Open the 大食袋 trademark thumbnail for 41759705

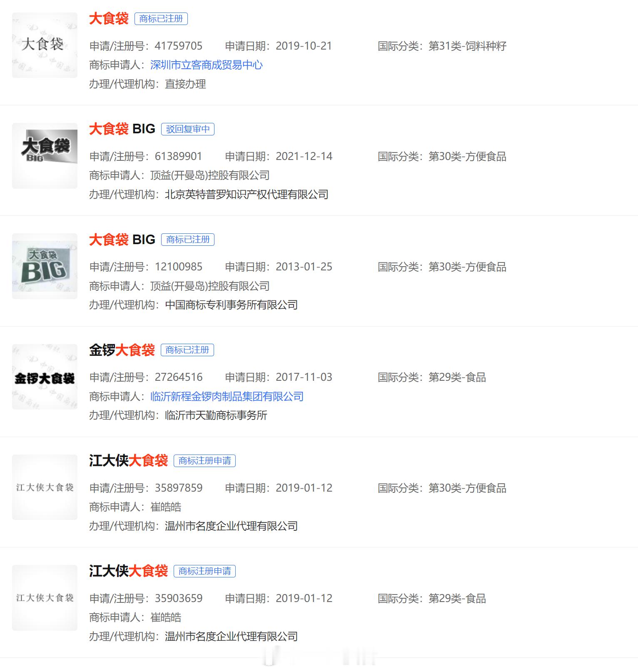point(45,45)
